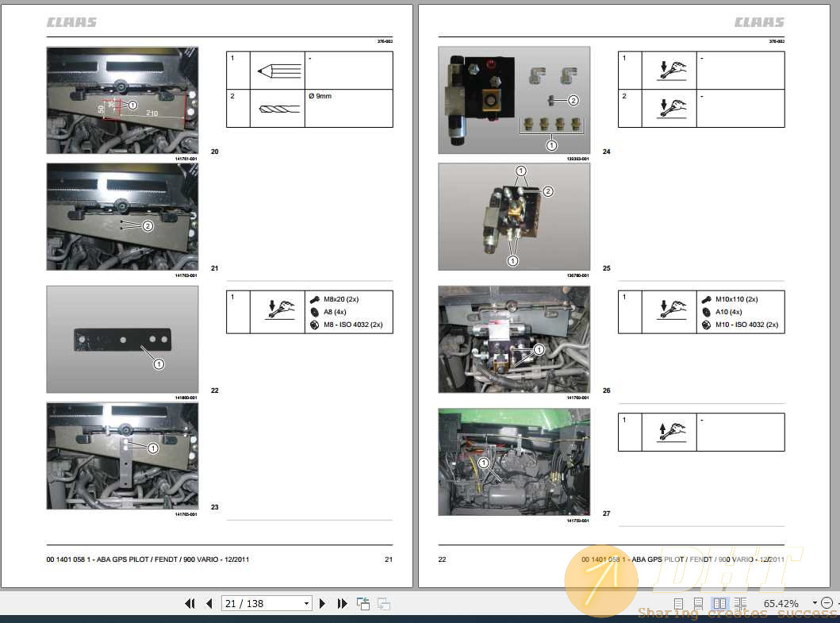Open the page number dropdown arrow

306,604
